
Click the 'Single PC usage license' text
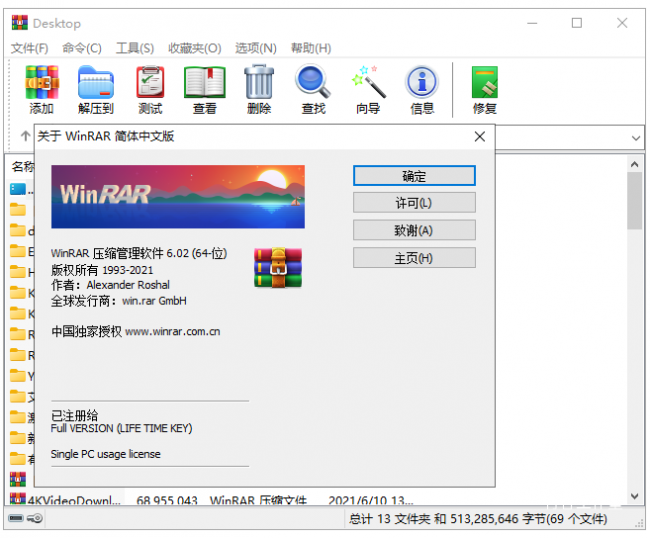[x=106, y=454]
